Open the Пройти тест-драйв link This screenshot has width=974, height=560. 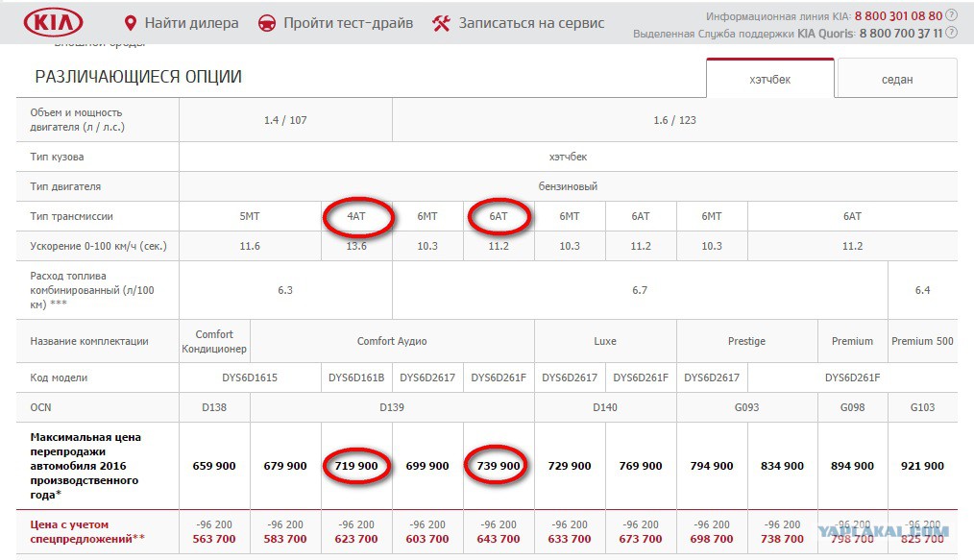tap(349, 23)
